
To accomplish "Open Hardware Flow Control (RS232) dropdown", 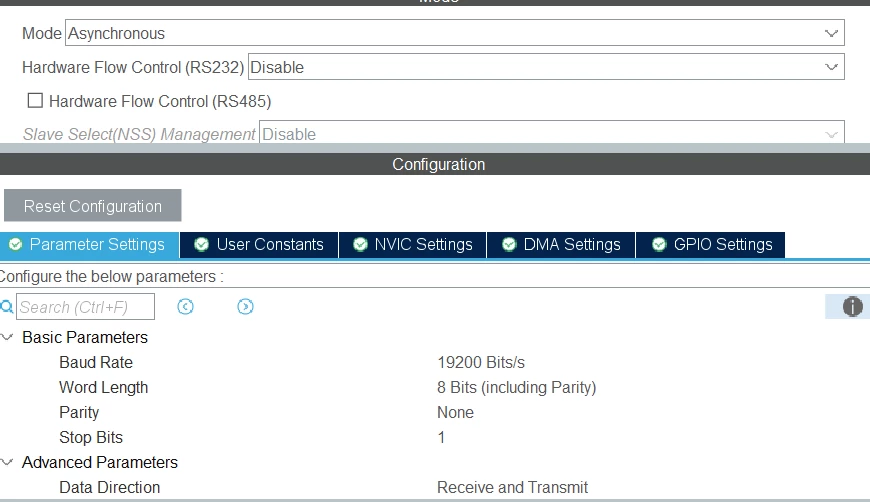I will pyautogui.click(x=546, y=67).
